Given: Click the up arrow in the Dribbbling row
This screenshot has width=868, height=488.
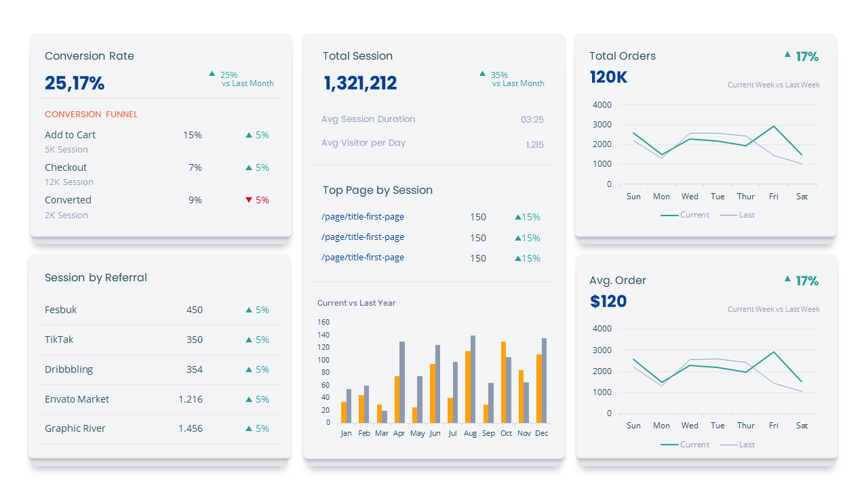Looking at the screenshot, I should 249,369.
